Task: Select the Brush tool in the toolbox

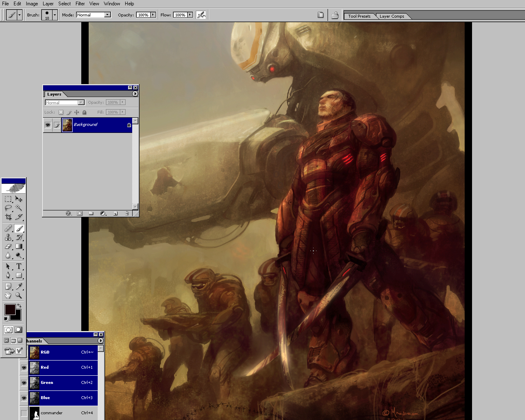Action: pos(19,228)
